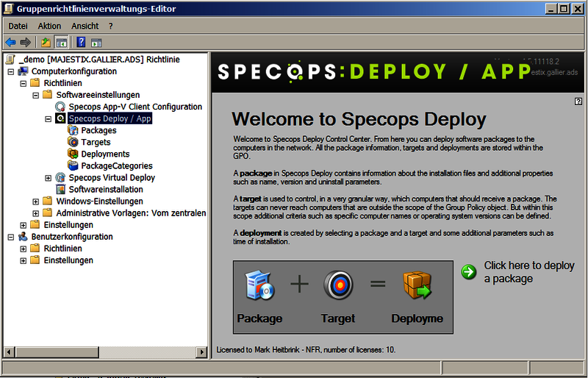
Task: Click the tree pane horizontal scrollbar thumb
Action: [x=57, y=352]
